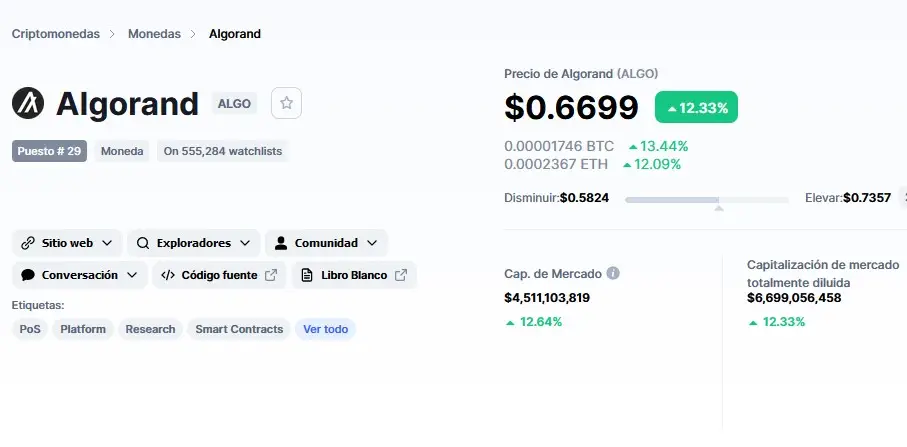Click the triangle marker on price range bar
Viewport: 907px width, 447px height.
pyautogui.click(x=719, y=208)
